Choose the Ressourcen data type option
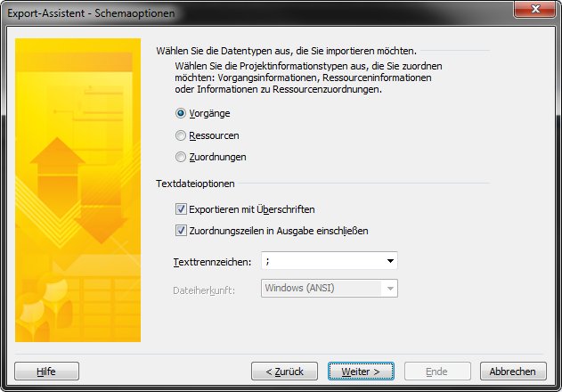Viewport: 562px width, 392px height. coord(182,135)
